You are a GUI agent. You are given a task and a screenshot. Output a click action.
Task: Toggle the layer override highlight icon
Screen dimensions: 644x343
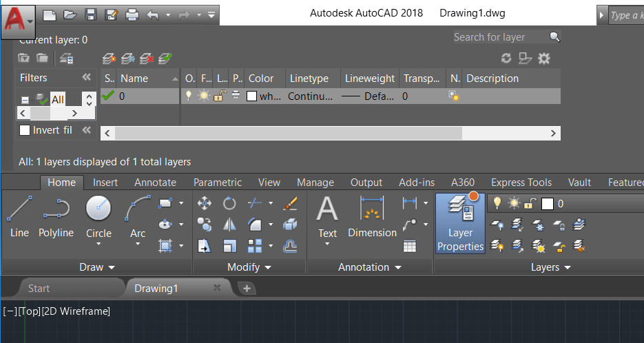pyautogui.click(x=525, y=59)
